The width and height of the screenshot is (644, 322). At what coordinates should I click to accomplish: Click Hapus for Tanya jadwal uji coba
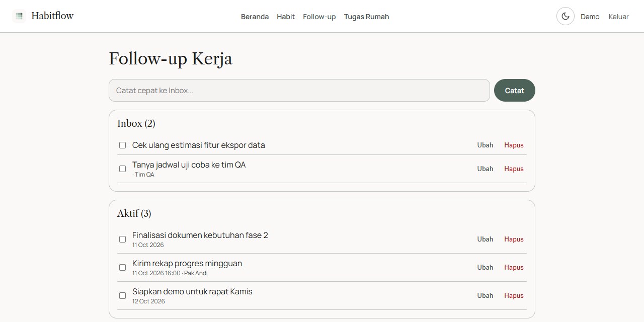[514, 169]
